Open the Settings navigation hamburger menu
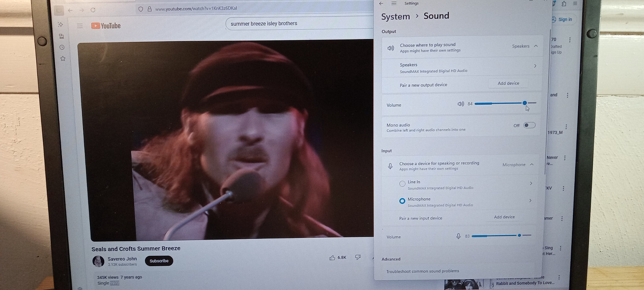 pos(394,3)
